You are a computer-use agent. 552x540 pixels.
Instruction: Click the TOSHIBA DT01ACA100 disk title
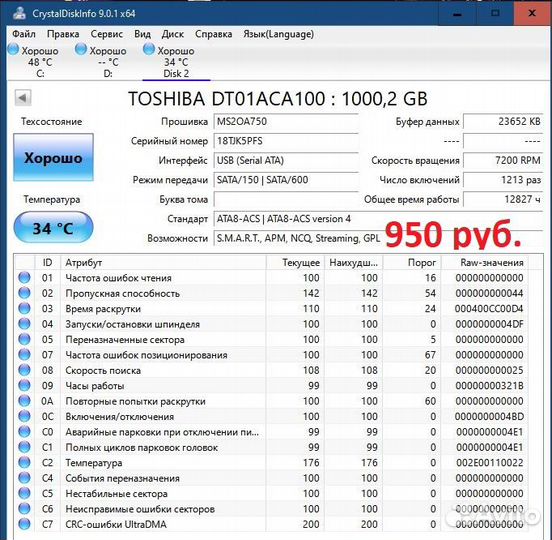coord(278,99)
